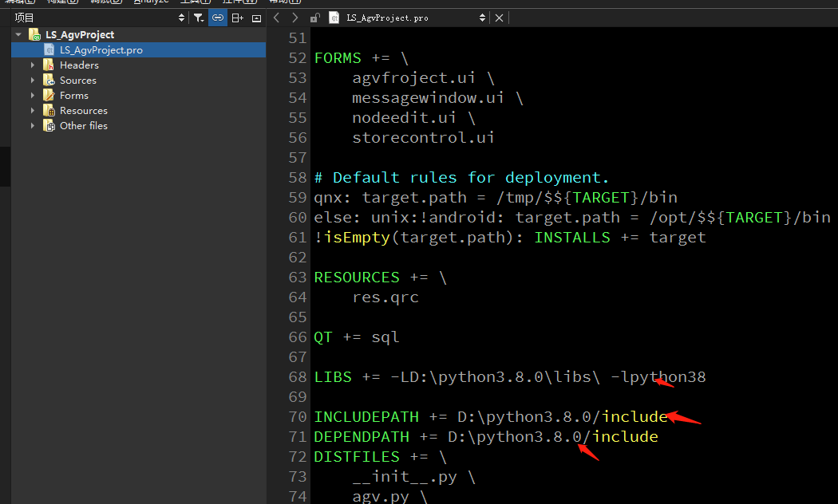Toggle the file lock icon
838x504 pixels.
coord(314,18)
